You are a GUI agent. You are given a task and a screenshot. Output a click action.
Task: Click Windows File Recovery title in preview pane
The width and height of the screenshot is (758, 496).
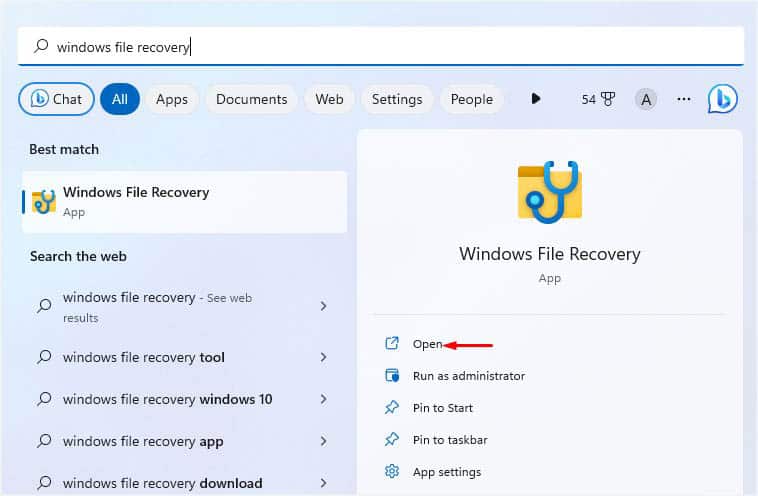click(550, 254)
